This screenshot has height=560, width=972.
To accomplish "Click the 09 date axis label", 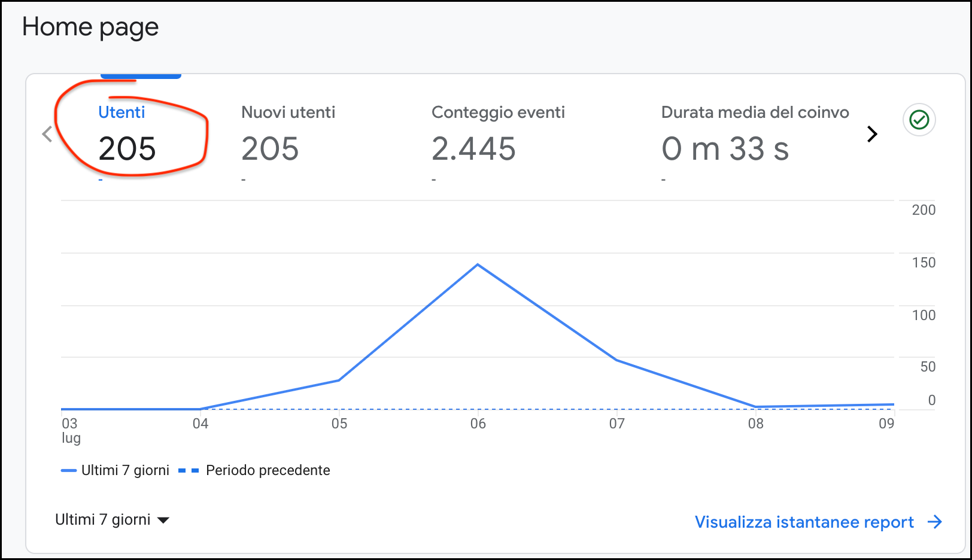I will point(886,424).
